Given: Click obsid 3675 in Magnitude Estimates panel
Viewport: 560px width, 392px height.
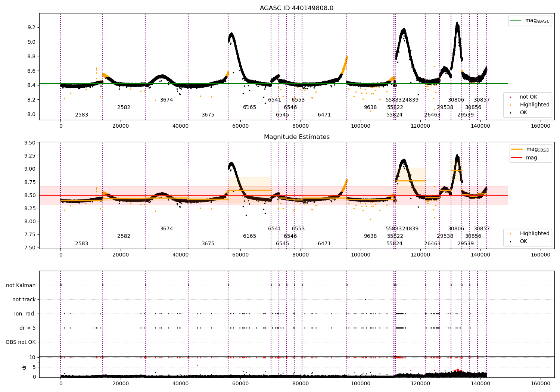Looking at the screenshot, I should tap(208, 244).
